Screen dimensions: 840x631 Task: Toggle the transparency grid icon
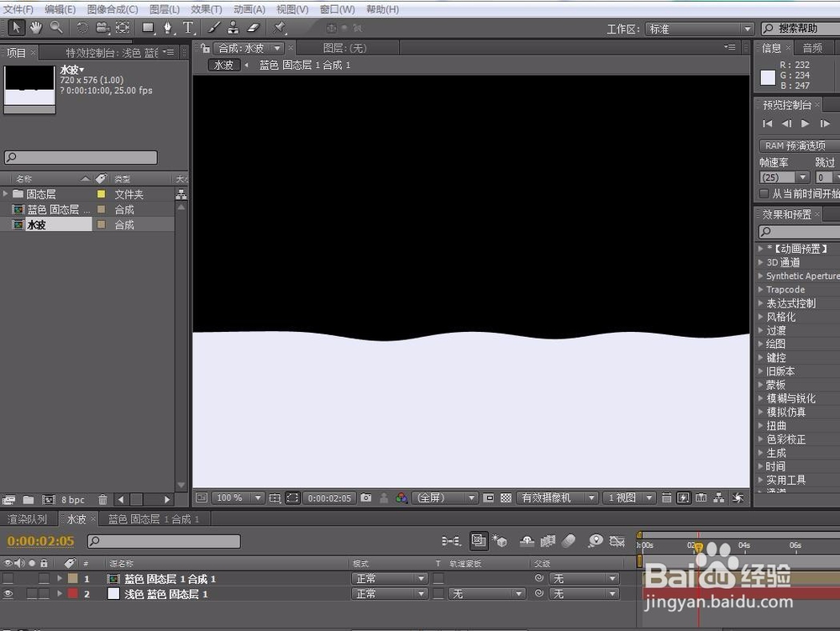point(506,497)
